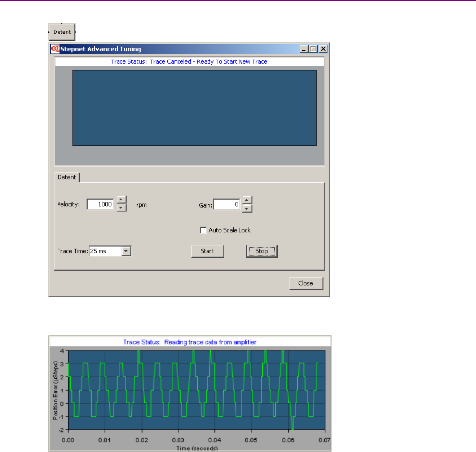The width and height of the screenshot is (476, 452).
Task: Minimize the Stepnet Advanced Tuning window
Action: click(x=304, y=49)
